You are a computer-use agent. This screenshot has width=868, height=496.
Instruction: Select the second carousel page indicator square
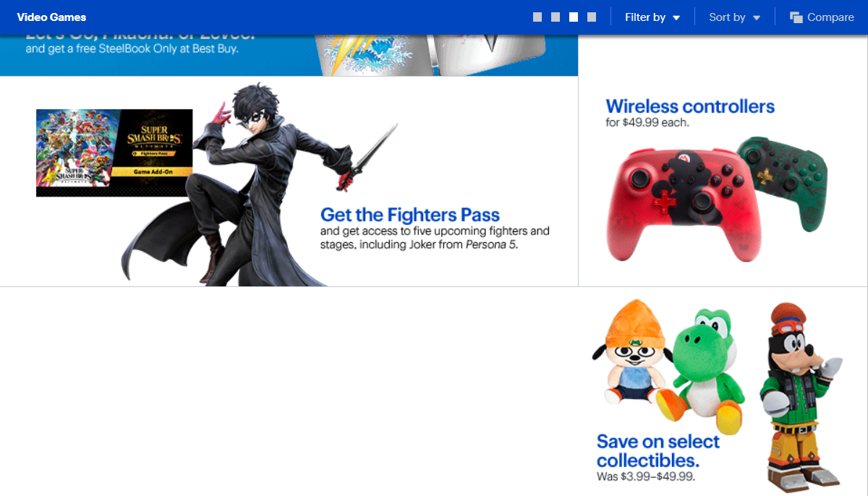pos(556,17)
